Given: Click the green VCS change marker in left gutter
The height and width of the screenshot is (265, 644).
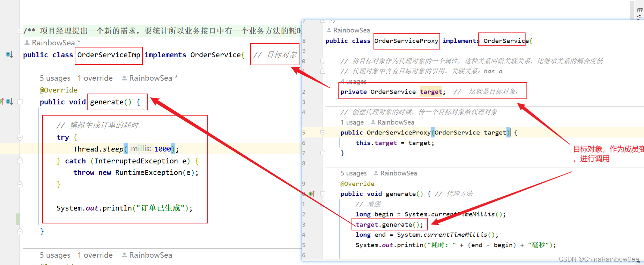Looking at the screenshot, I should [17, 219].
